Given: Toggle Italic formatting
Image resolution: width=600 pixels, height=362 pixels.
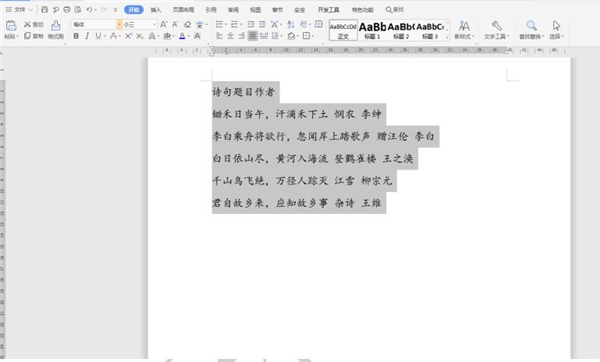Looking at the screenshot, I should (x=87, y=36).
